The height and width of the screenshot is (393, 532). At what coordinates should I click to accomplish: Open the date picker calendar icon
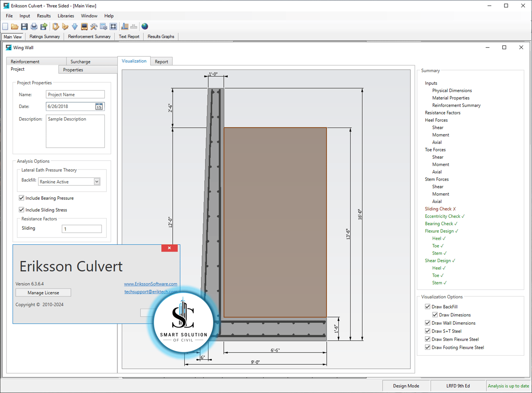(99, 107)
